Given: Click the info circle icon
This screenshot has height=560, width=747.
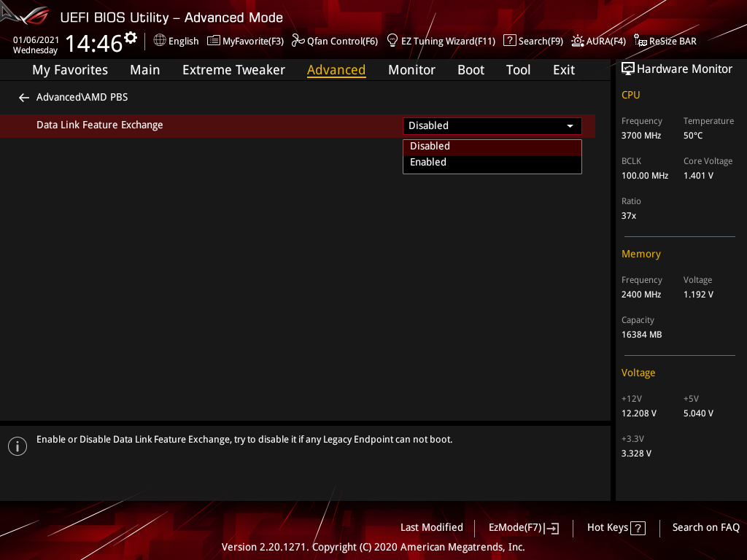Looking at the screenshot, I should tap(18, 446).
